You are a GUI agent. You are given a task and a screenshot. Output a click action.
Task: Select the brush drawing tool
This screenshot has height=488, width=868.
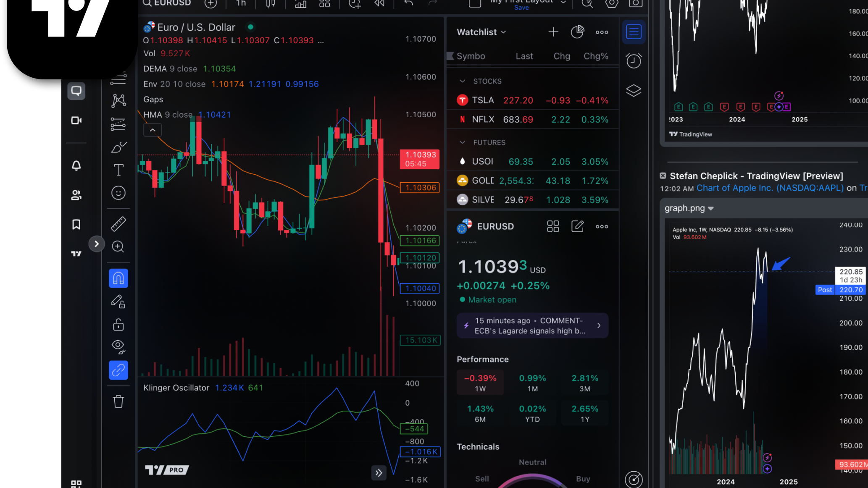(x=118, y=147)
